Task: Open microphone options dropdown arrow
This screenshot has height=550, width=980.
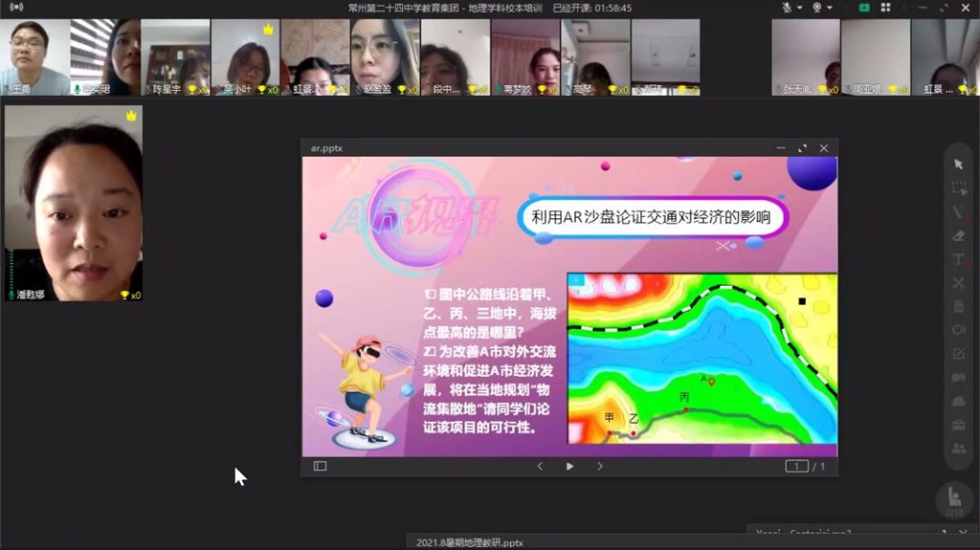Action: pos(798,7)
